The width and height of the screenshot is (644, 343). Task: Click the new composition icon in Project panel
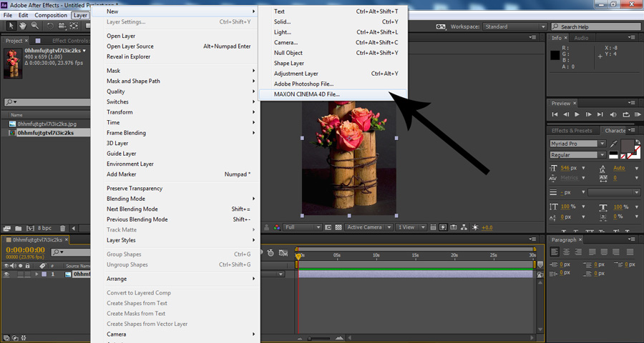click(30, 228)
